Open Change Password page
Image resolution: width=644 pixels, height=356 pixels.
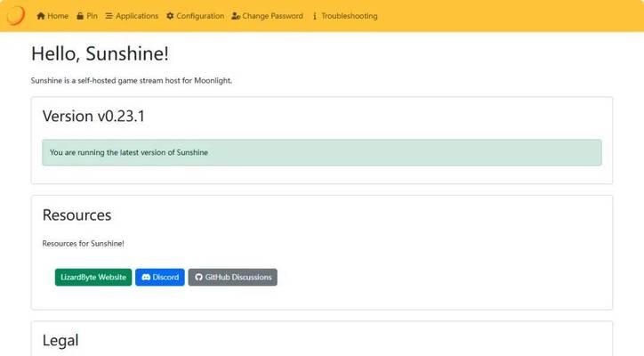click(268, 16)
